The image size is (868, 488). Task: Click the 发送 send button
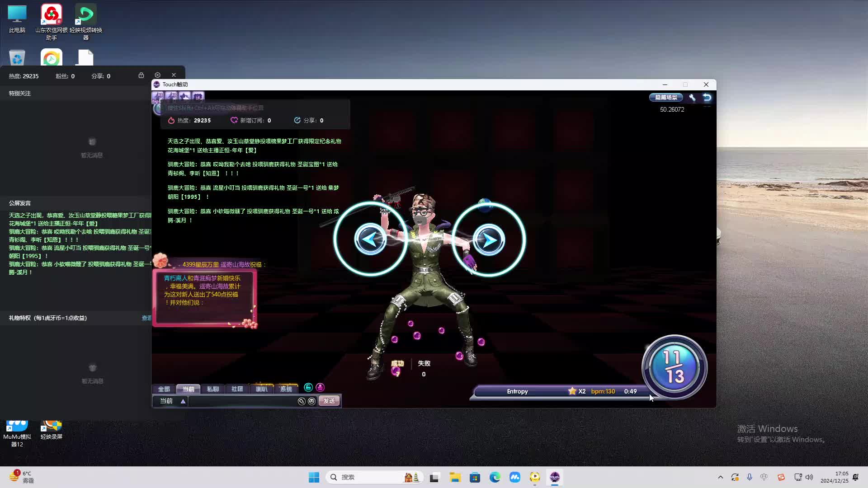(x=329, y=401)
